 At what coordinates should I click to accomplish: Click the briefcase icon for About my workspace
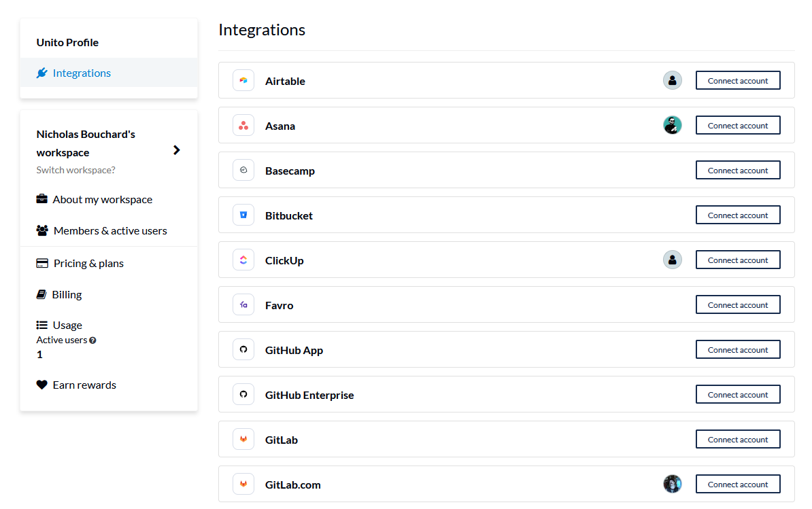pyautogui.click(x=42, y=199)
